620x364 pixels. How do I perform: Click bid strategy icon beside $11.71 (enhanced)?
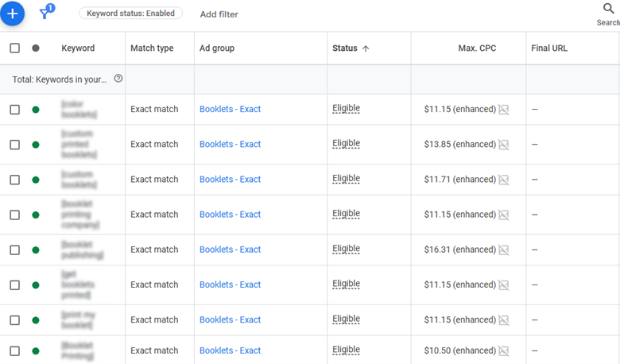[x=504, y=180]
